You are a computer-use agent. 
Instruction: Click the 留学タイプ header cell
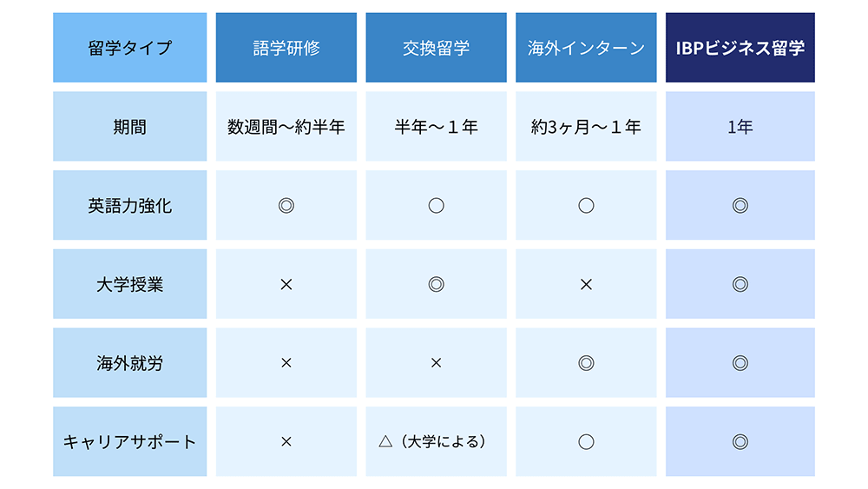tap(130, 48)
